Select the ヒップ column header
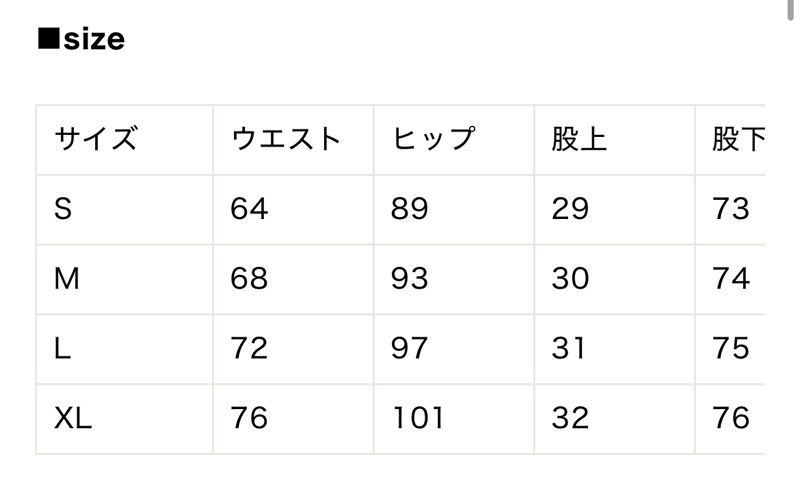800x479 pixels. tap(432, 139)
